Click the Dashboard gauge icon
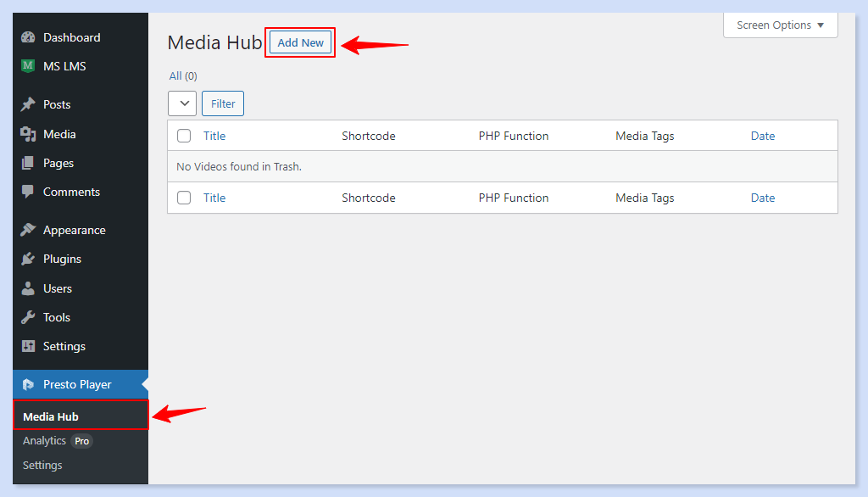Screen dimensions: 868x497 (x=28, y=37)
